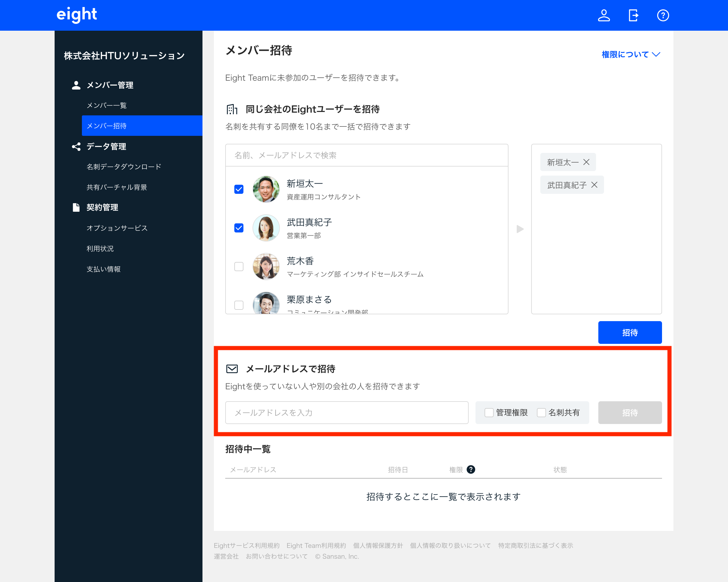
Task: Open 個人情報の取り扱いについて footer link
Action: (x=450, y=545)
